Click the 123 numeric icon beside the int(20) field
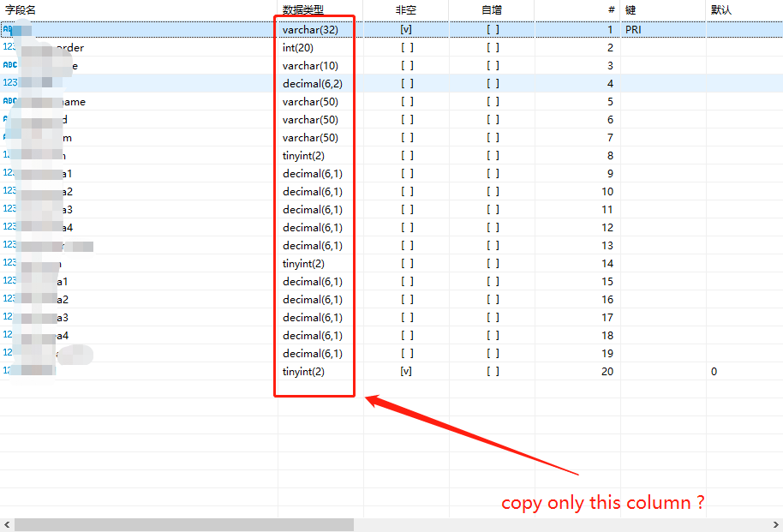 (7, 47)
